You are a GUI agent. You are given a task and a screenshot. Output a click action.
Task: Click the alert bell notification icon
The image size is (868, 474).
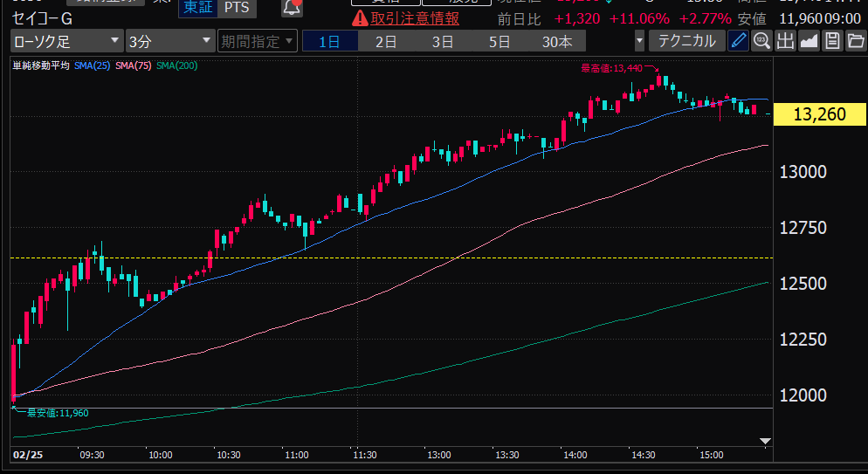(293, 8)
